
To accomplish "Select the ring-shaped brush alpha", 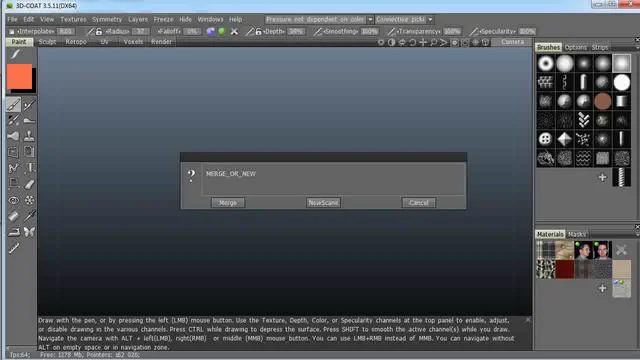I will pos(546,63).
